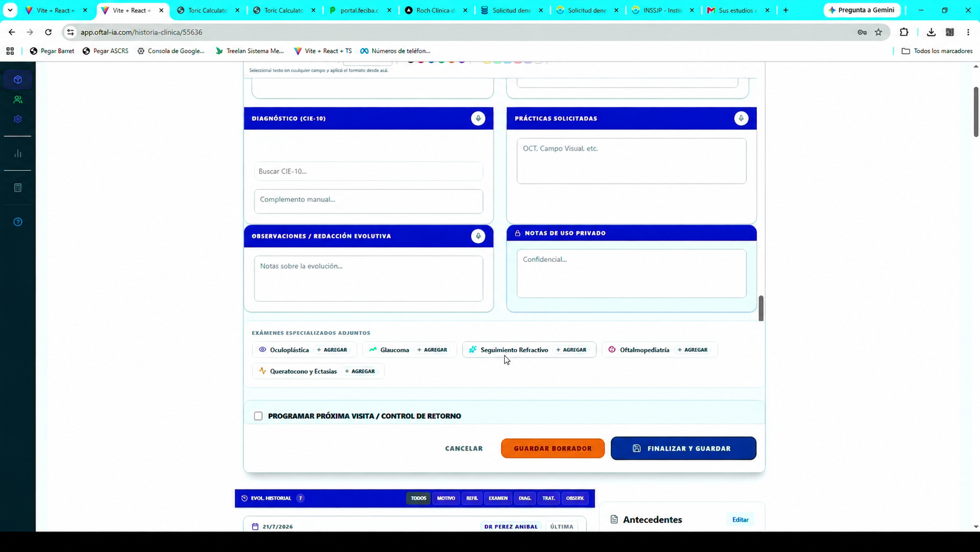The width and height of the screenshot is (980, 552).
Task: Click the Queratocono y Ectasias pulse icon
Action: click(x=263, y=371)
